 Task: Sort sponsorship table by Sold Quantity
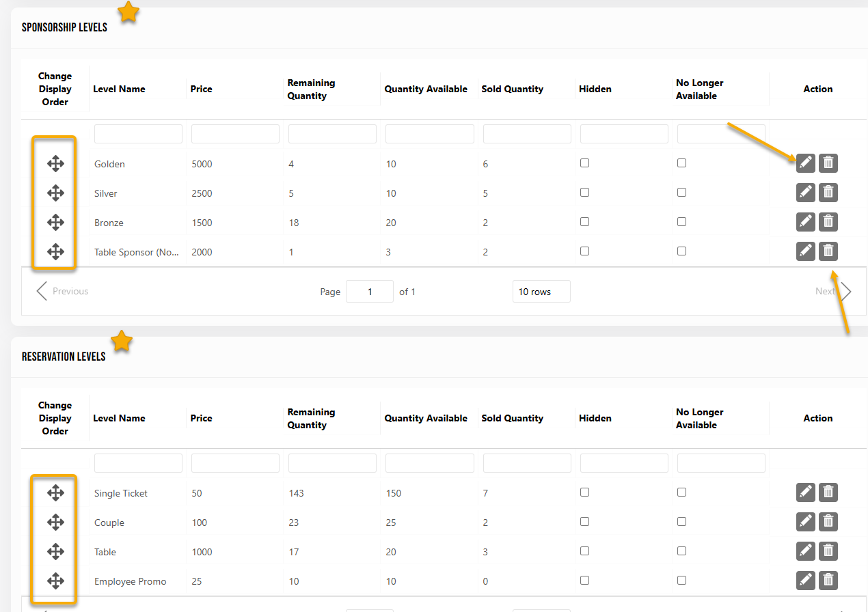click(x=512, y=89)
